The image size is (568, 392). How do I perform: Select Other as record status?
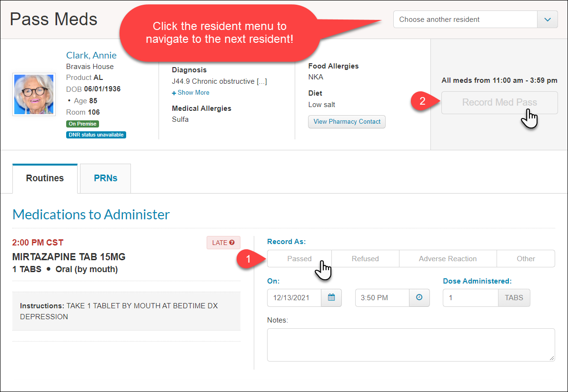(x=526, y=259)
